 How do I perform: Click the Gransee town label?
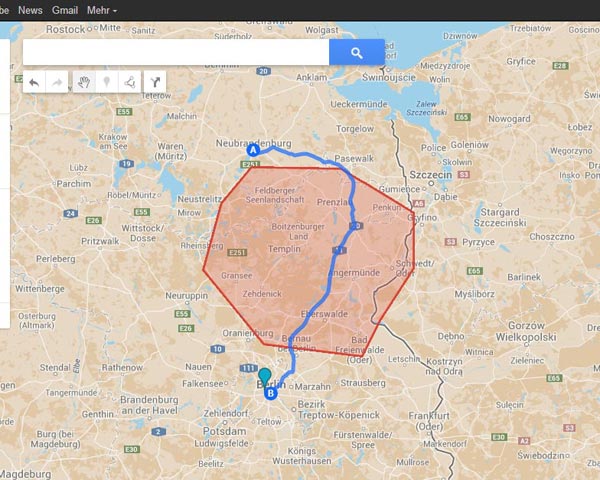coord(237,275)
